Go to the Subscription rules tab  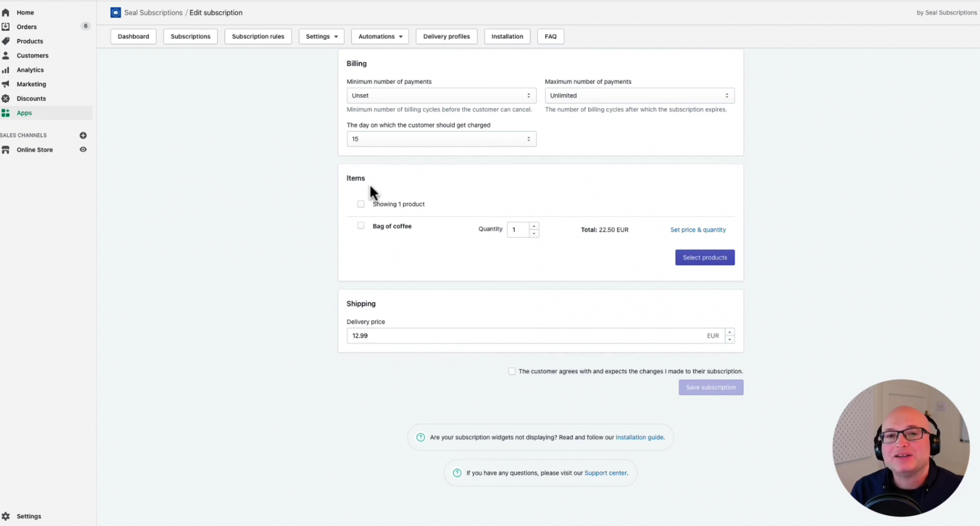258,36
